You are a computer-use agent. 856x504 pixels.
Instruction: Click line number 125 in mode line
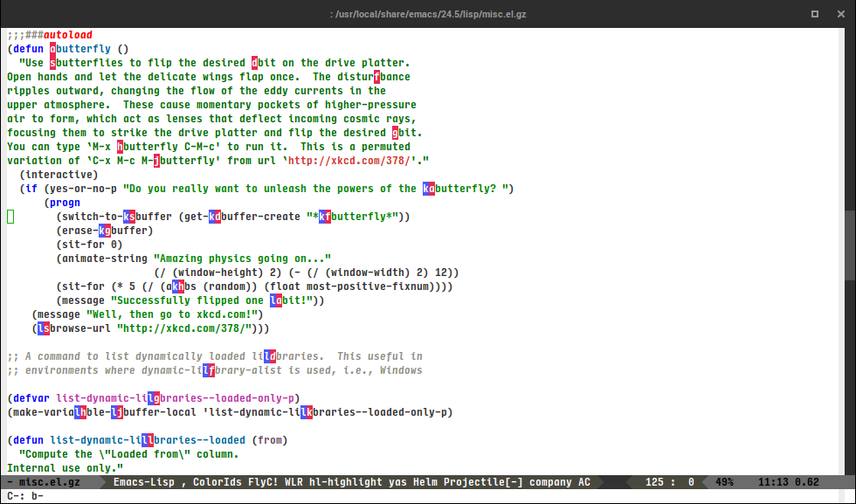pos(654,482)
